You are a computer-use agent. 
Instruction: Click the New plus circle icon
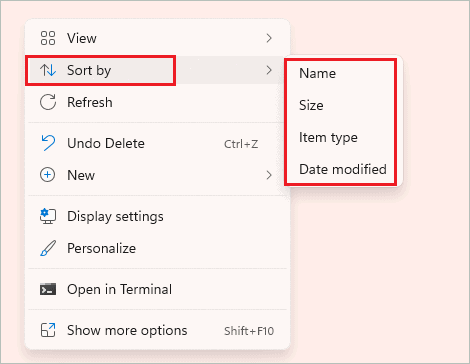pos(48,175)
